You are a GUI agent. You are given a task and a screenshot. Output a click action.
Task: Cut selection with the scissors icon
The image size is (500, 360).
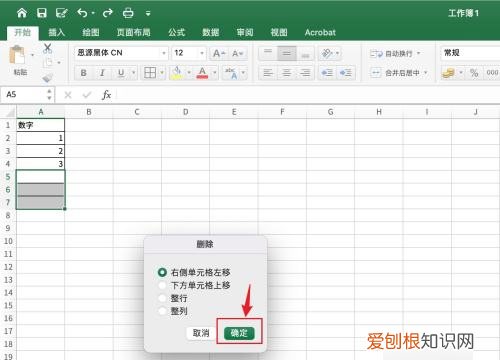[x=48, y=48]
